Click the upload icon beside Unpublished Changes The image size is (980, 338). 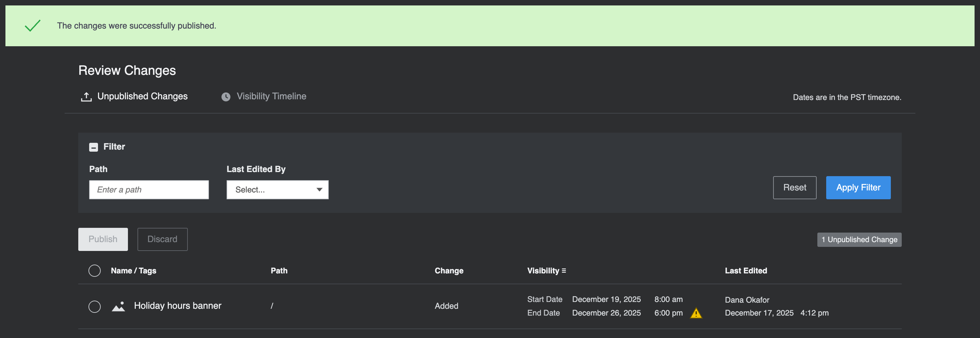coord(86,97)
